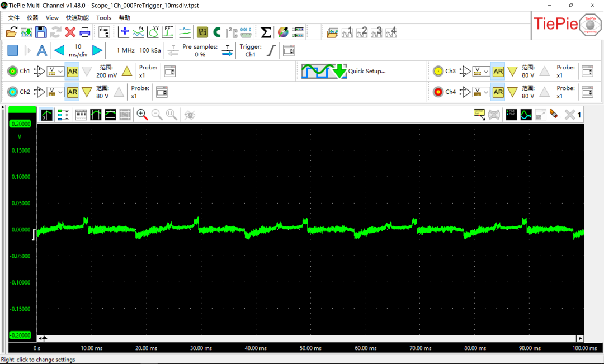Click Ch1 differential input amplifier icon
604x364 pixels.
click(x=39, y=71)
